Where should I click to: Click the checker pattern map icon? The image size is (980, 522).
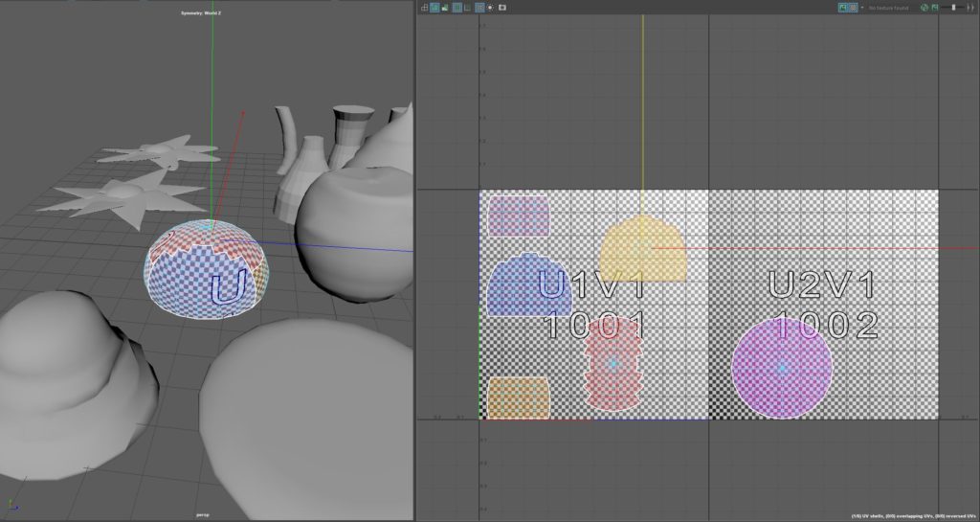pos(854,7)
